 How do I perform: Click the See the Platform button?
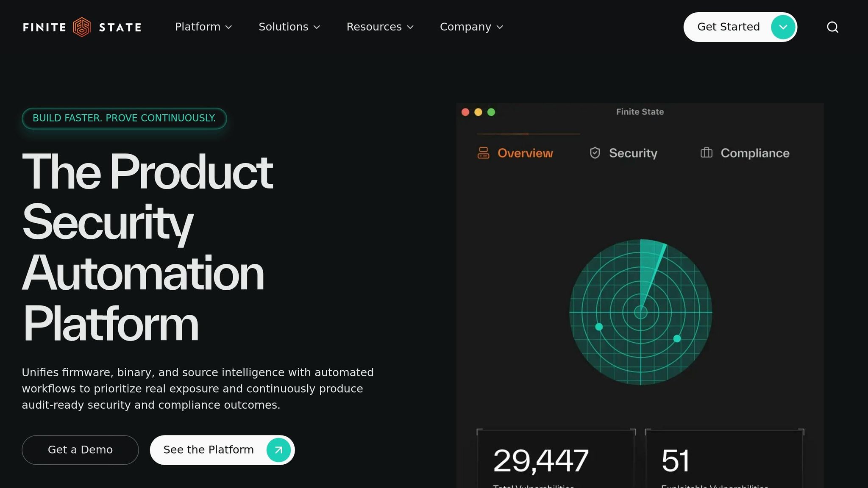[x=222, y=450]
